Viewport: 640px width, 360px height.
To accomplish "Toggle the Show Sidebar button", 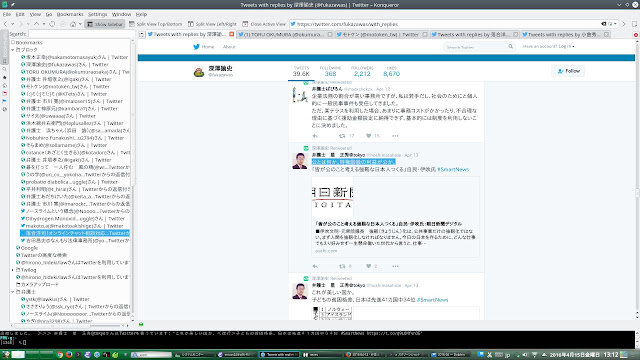I will [x=105, y=24].
